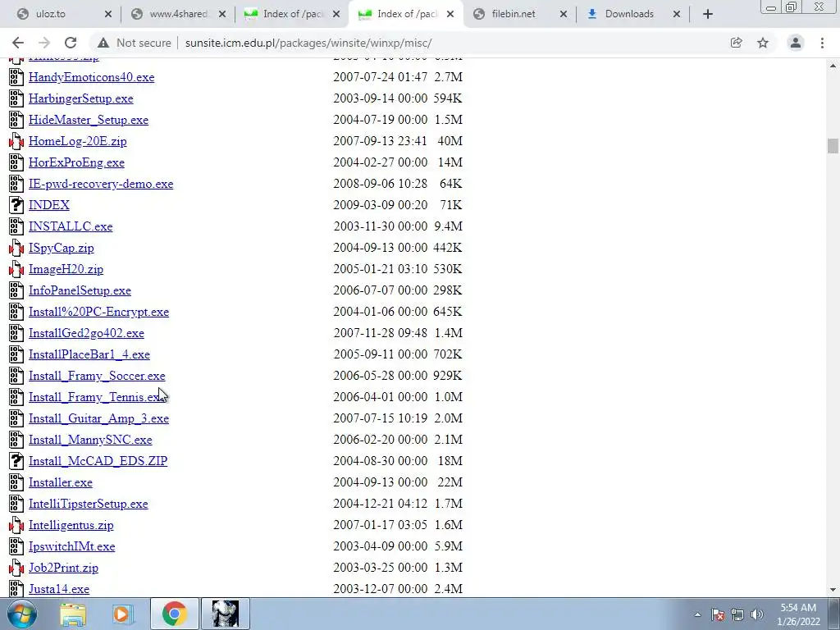Open the statue image app in taskbar
The width and height of the screenshot is (840, 630).
225,614
